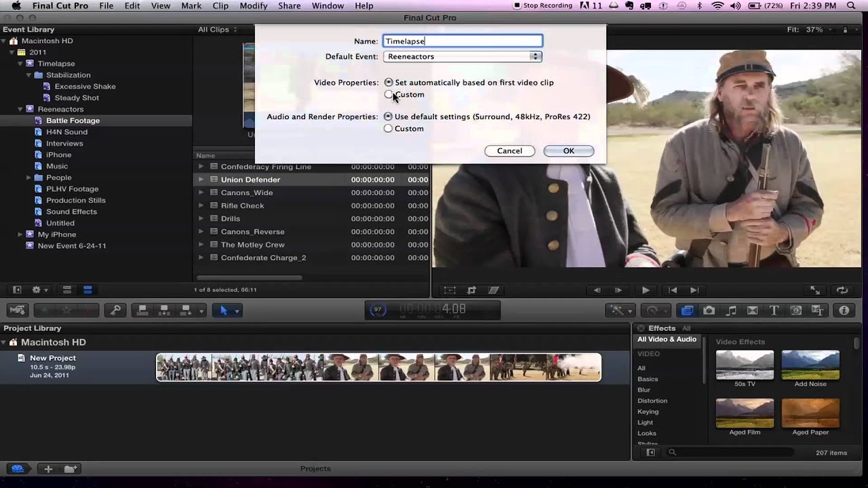868x488 pixels.
Task: Click Connect clip to primary storyline icon
Action: point(142,310)
